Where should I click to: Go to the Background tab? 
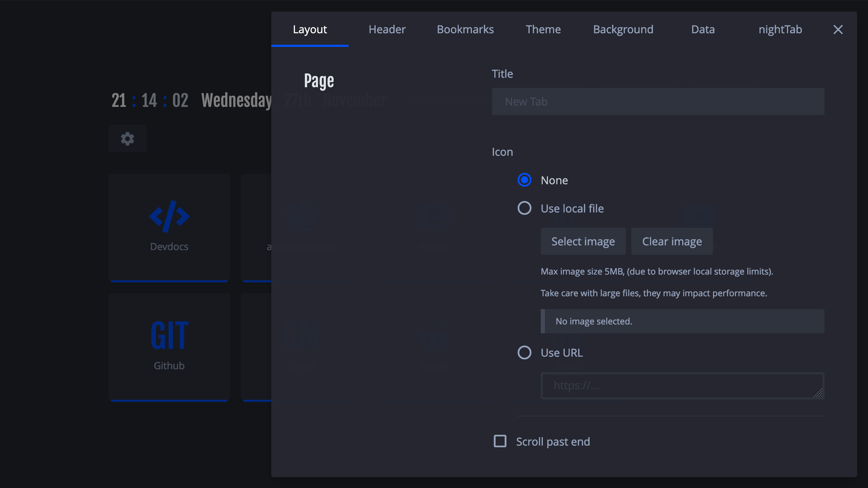(623, 30)
